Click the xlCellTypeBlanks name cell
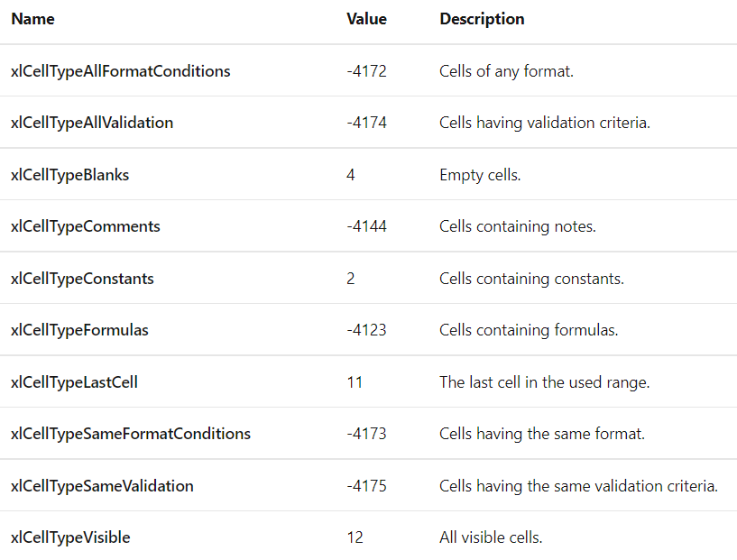Viewport: 737px width, 560px height. coord(69,175)
